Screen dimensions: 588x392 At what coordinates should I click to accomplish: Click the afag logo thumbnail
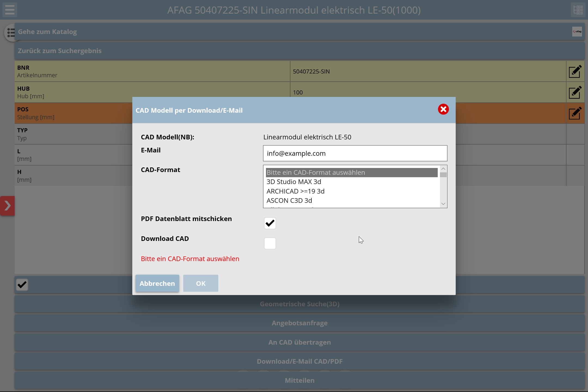[x=577, y=32]
